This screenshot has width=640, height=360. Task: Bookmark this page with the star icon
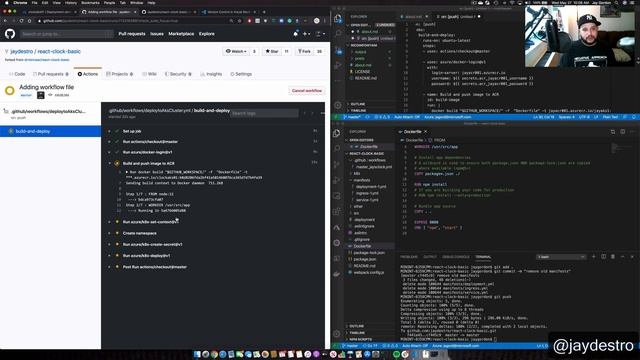[x=240, y=21]
